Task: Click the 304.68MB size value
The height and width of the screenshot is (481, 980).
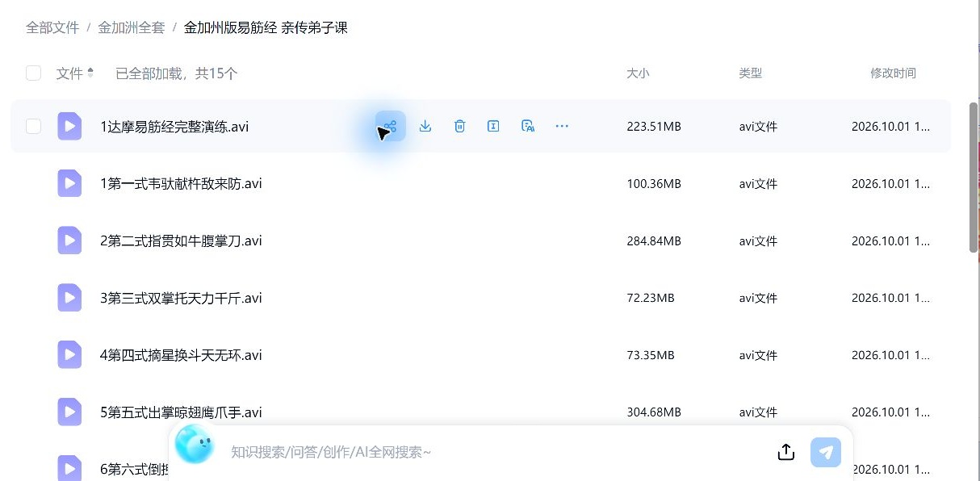Action: (654, 413)
